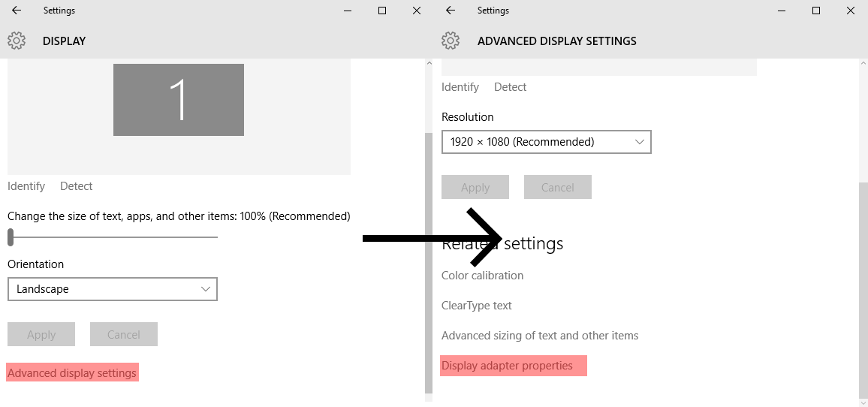Click the text size slider handle
The width and height of the screenshot is (868, 407).
(11, 237)
